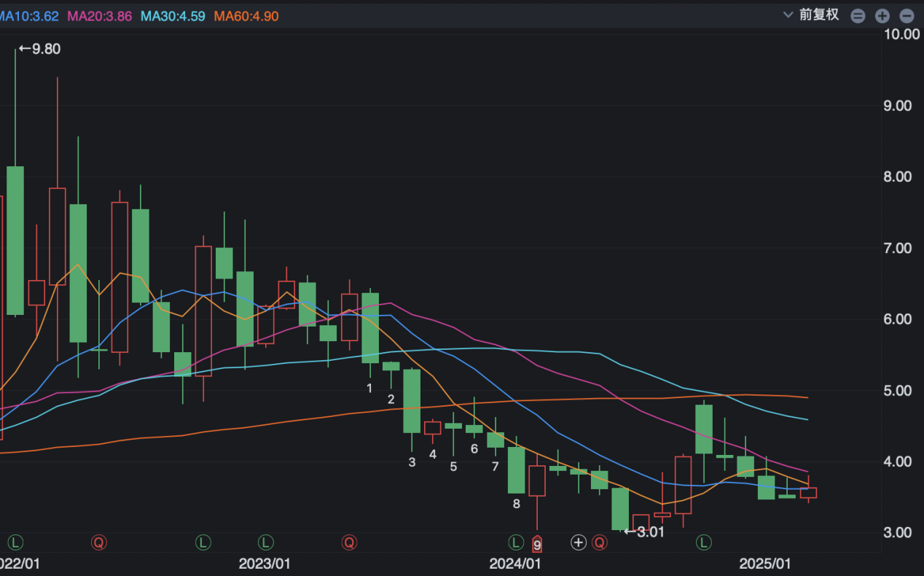Select the large green candle numbered 3
Screen dimensions: 924x576
point(412,401)
